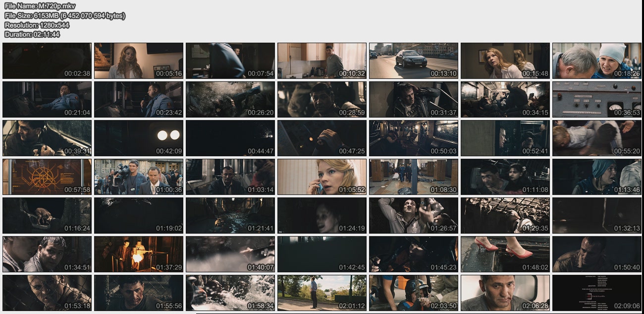This screenshot has height=314, width=644.
Task: Open the flare-lit tunnel frame at 01:37:29
Action: (x=139, y=254)
